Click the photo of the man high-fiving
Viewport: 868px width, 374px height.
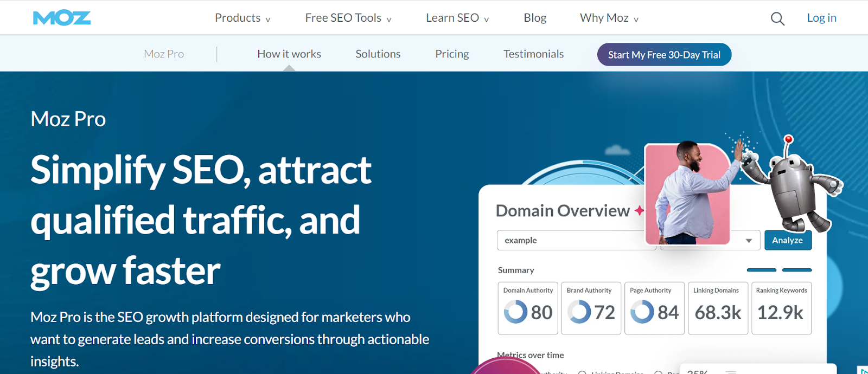pyautogui.click(x=688, y=194)
